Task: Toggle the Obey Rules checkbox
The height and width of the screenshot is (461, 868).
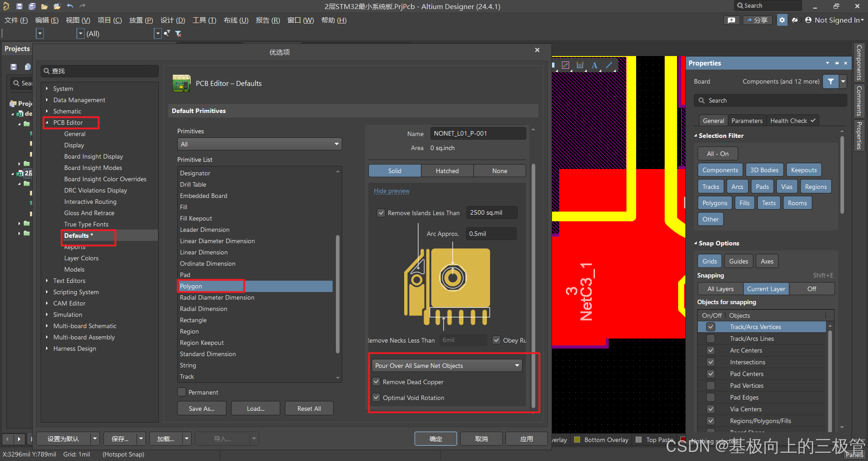Action: click(496, 340)
